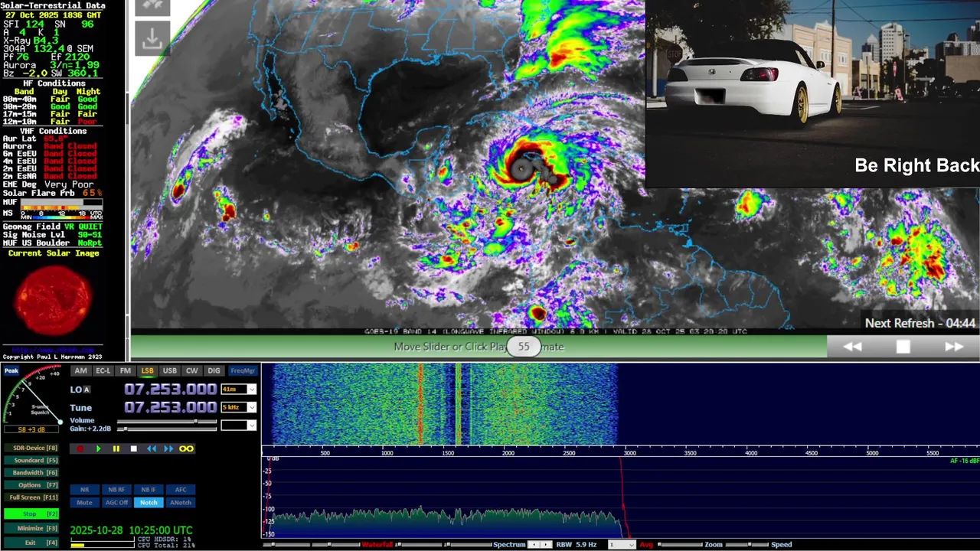
Task: Select LSB mode
Action: [x=147, y=371]
